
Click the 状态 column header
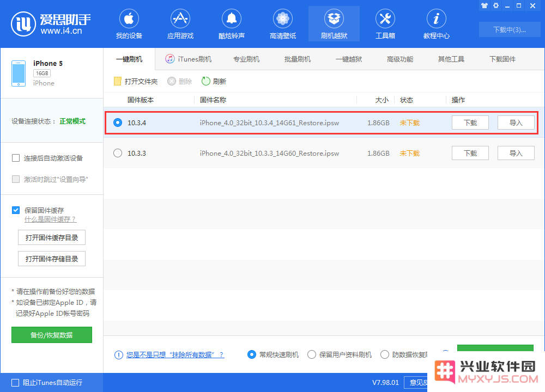407,100
